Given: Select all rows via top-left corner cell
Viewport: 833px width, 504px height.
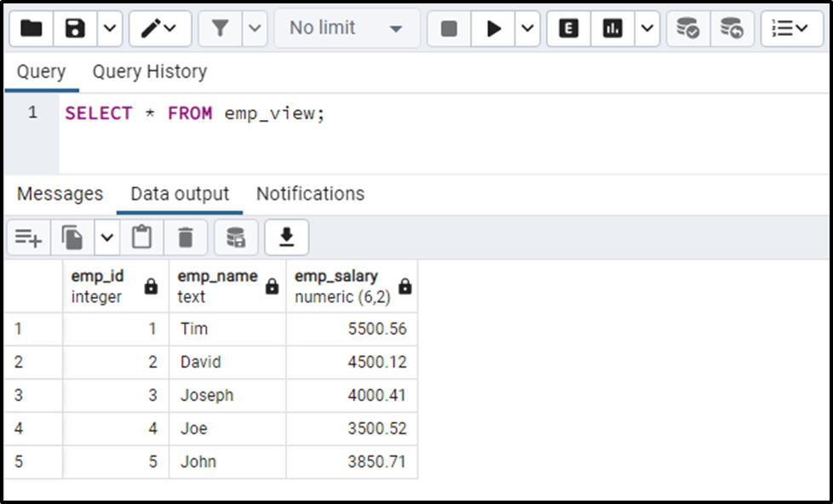Looking at the screenshot, I should point(33,286).
